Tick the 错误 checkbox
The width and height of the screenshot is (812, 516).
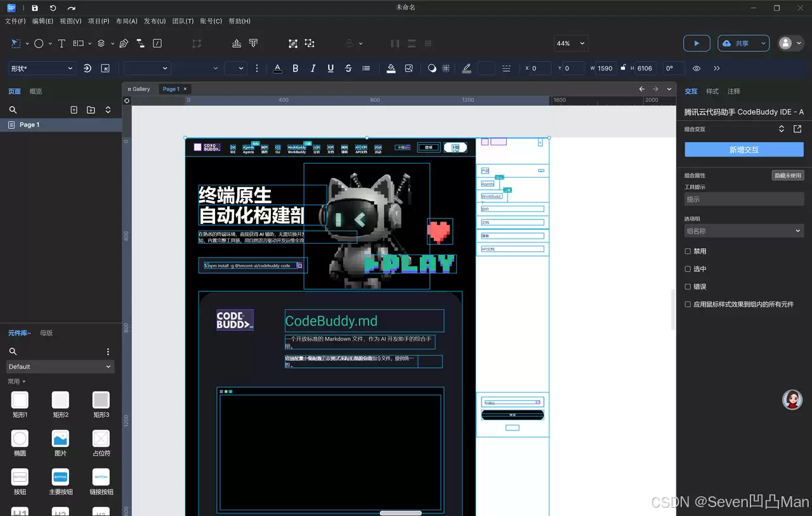click(688, 287)
